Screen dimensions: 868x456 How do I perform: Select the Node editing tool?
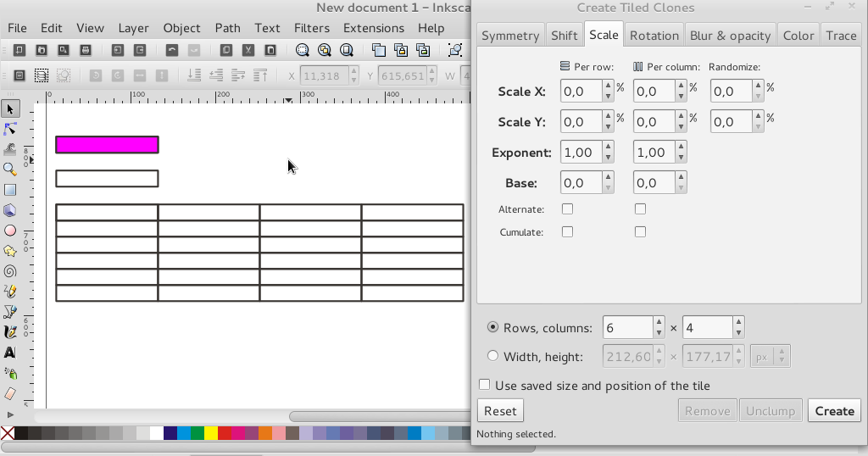click(x=10, y=129)
